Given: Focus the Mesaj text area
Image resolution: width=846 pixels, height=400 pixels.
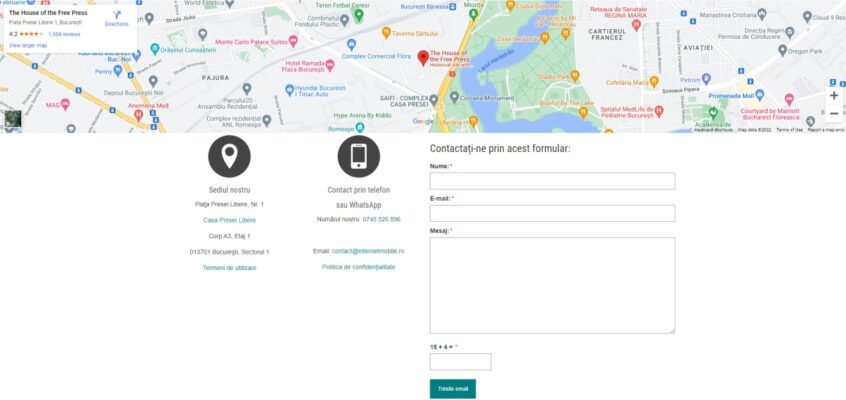Looking at the screenshot, I should 552,286.
